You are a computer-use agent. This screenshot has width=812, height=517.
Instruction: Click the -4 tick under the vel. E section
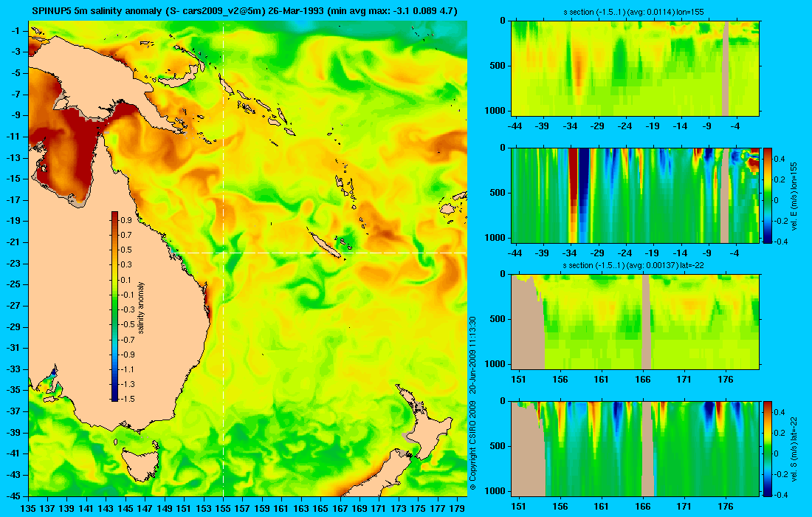[734, 253]
